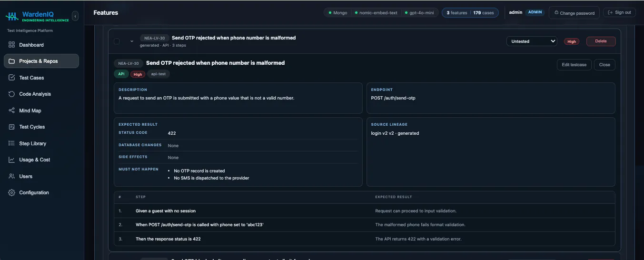Image resolution: width=644 pixels, height=260 pixels.
Task: Click the 3 features 179 cases pill
Action: tap(470, 13)
